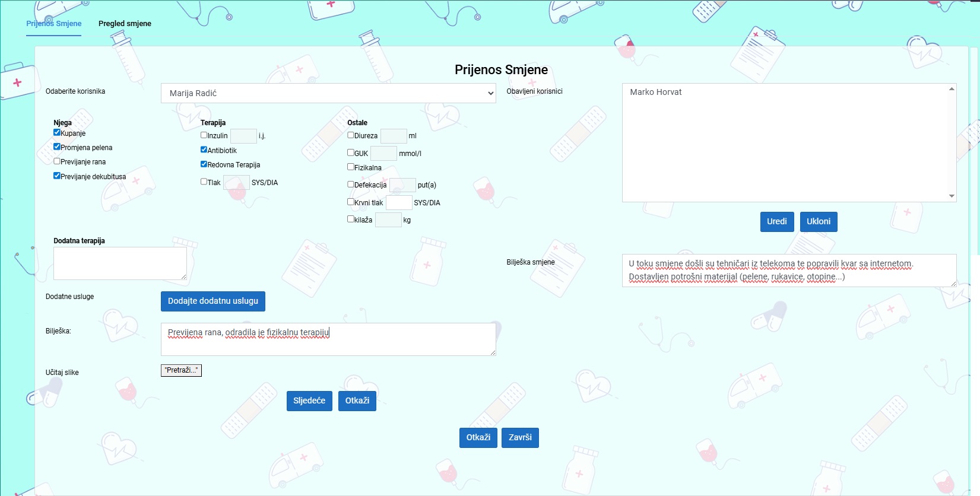The width and height of the screenshot is (980, 496).
Task: Focus the GUK mmol/l value field
Action: 383,154
